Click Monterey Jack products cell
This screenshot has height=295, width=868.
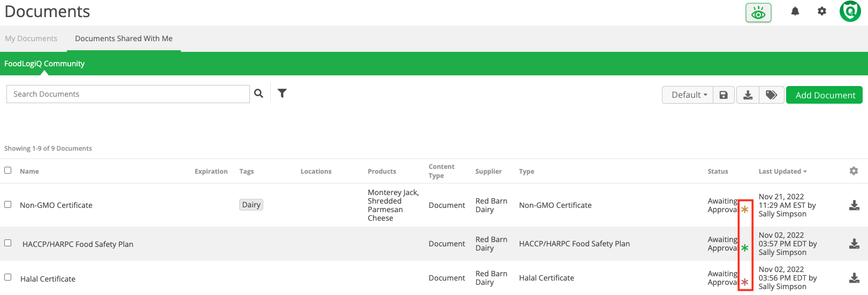click(393, 205)
